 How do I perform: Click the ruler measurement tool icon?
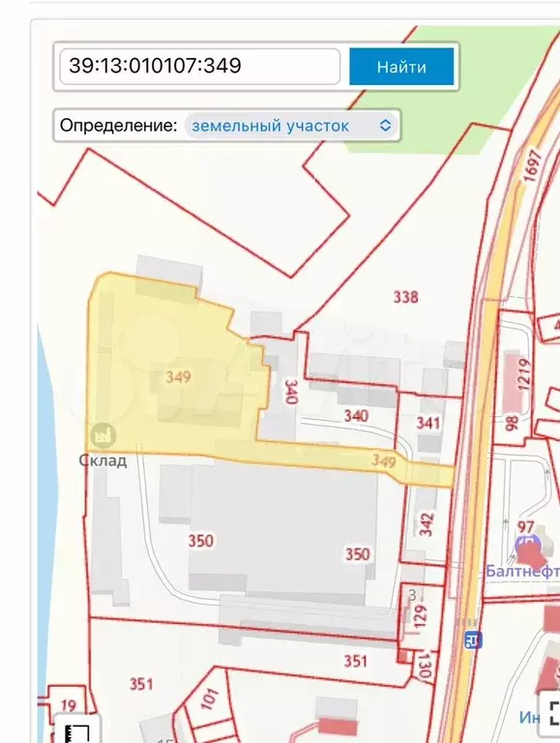pyautogui.click(x=77, y=733)
